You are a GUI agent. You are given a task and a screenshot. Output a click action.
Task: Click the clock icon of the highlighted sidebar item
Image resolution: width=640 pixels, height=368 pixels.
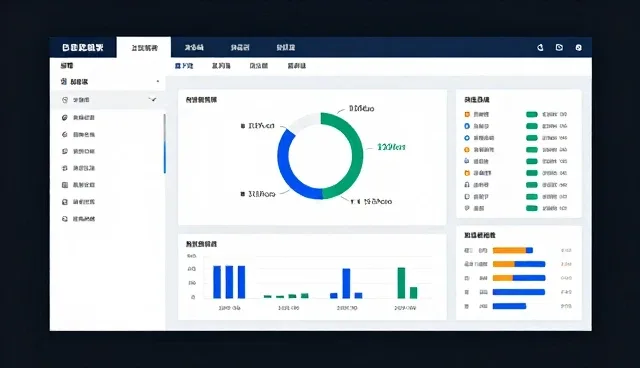64,100
